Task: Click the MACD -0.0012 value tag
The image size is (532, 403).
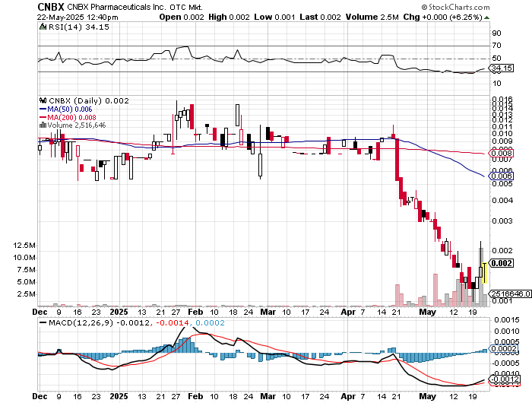Action: [504, 379]
